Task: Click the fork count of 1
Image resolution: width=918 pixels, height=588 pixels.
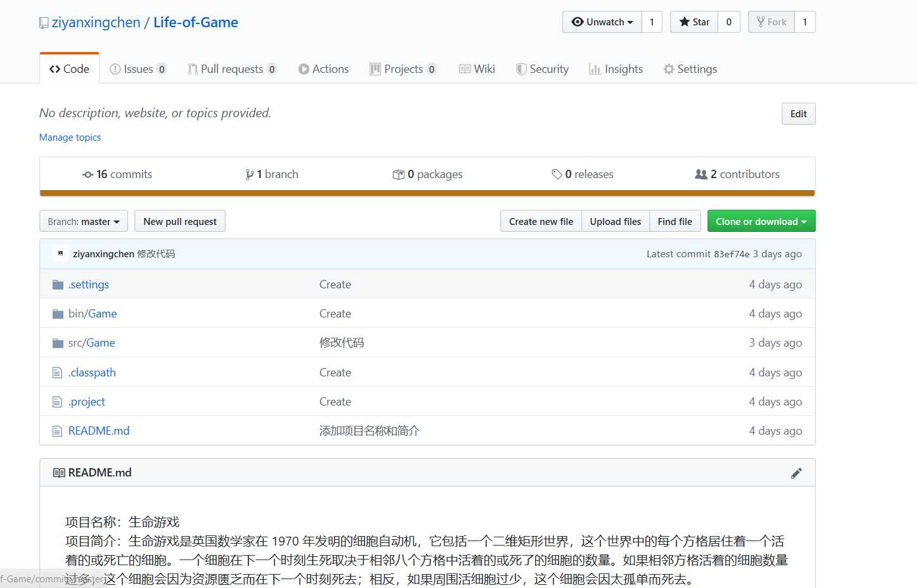Action: tap(805, 22)
